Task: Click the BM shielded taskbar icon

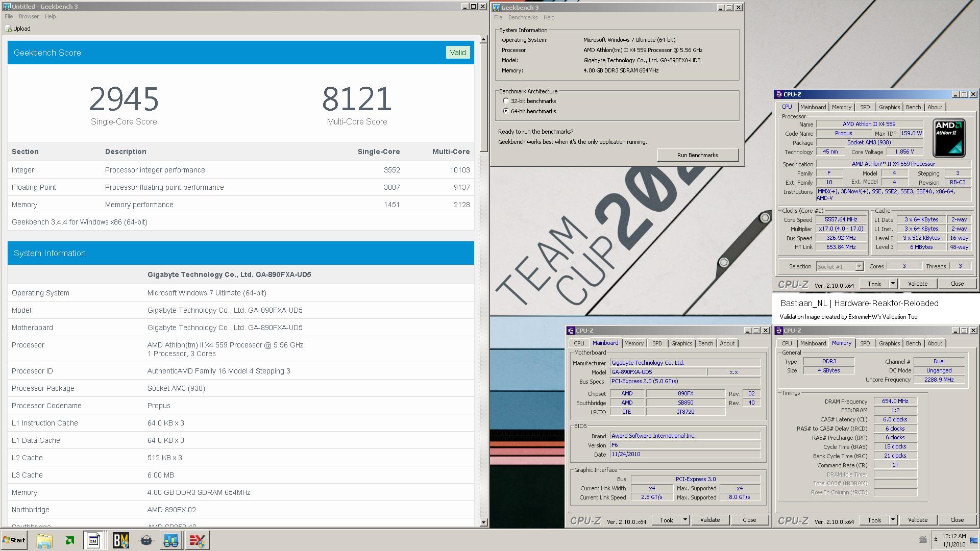Action: point(120,540)
